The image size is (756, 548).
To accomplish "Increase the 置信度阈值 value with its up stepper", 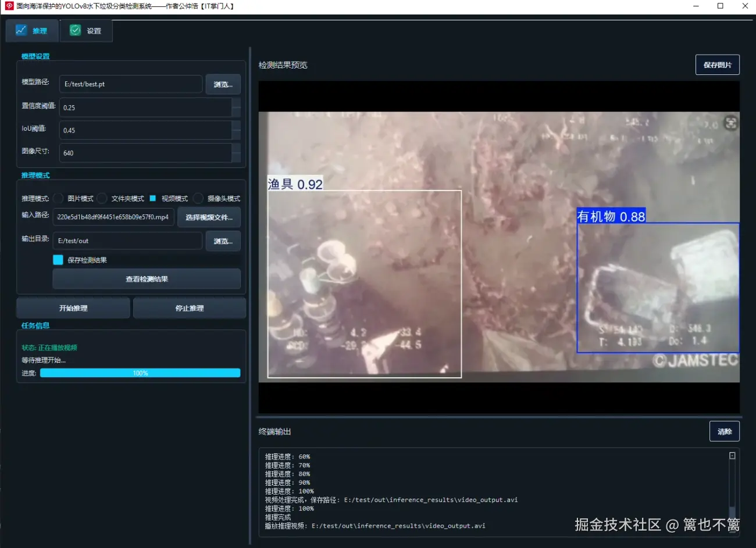I will (x=237, y=103).
